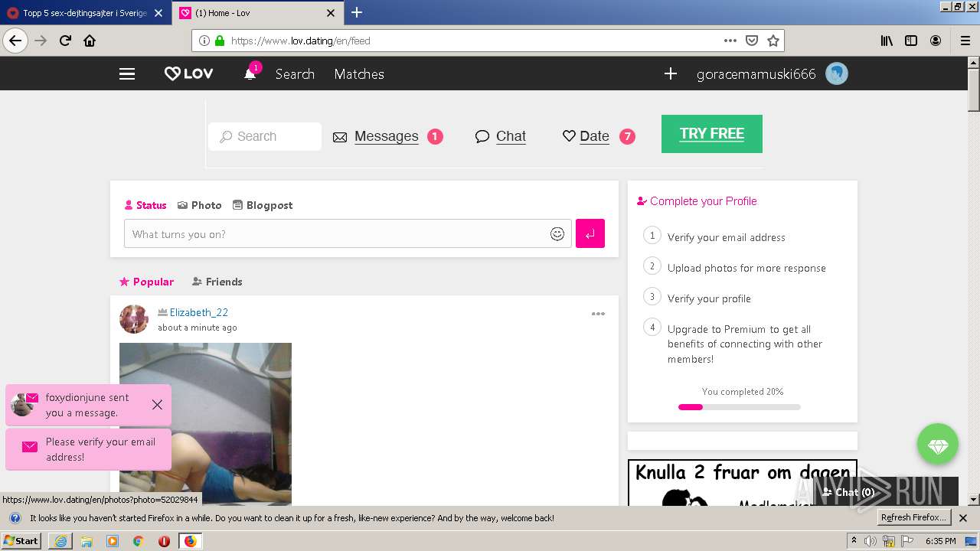Reload the page
The height and width of the screenshot is (551, 980).
[65, 41]
